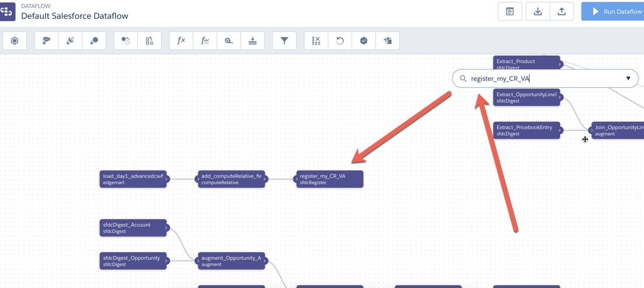Select the load_day1_advancedcsvf edgemart node
The height and width of the screenshot is (288, 644).
tap(134, 179)
